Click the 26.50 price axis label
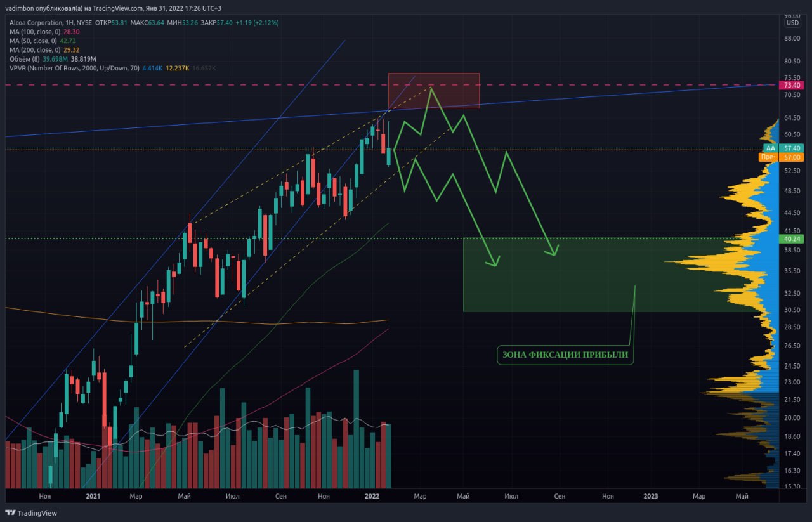Viewport: 812px width, 522px height. click(792, 346)
